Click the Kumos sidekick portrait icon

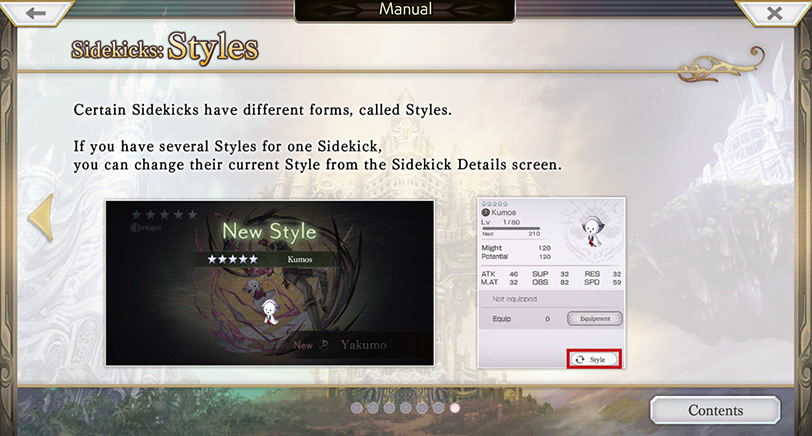pos(590,231)
